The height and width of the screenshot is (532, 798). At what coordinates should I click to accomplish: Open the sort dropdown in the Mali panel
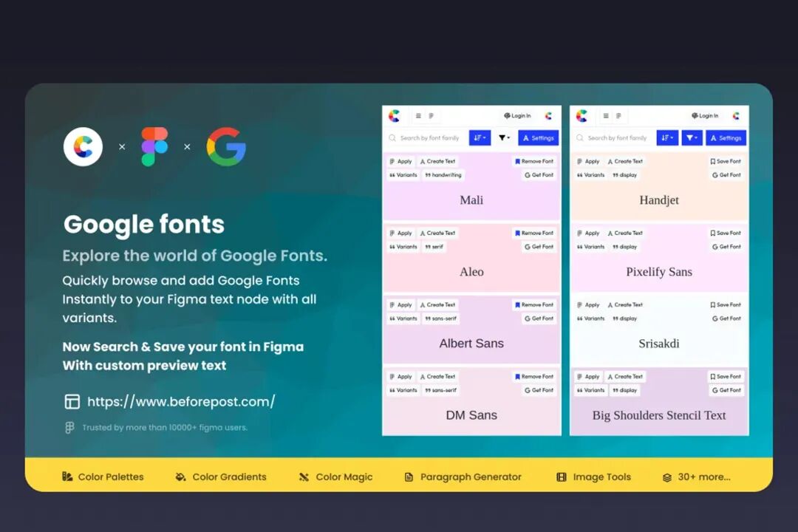480,138
